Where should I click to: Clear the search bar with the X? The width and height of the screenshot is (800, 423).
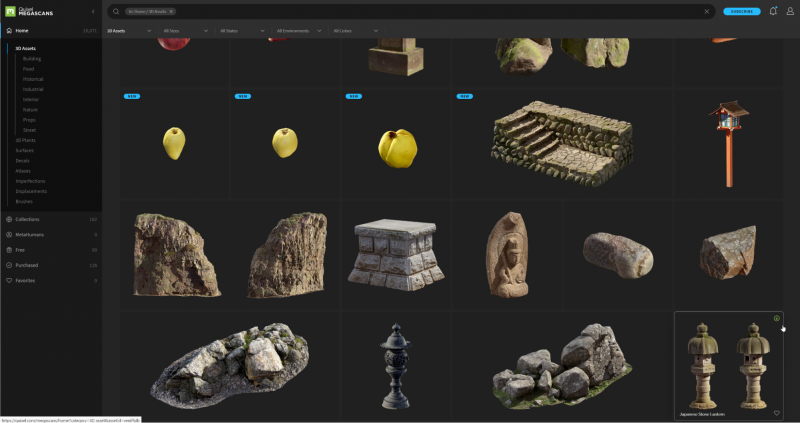point(707,12)
